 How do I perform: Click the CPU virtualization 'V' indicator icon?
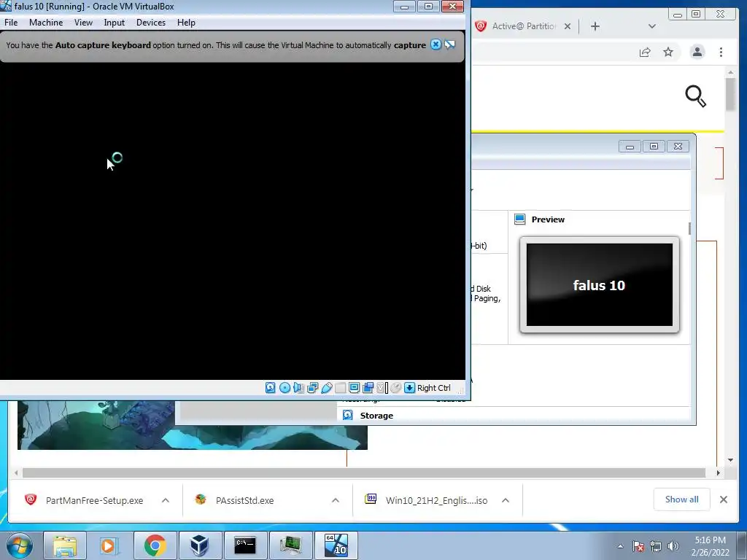(382, 388)
